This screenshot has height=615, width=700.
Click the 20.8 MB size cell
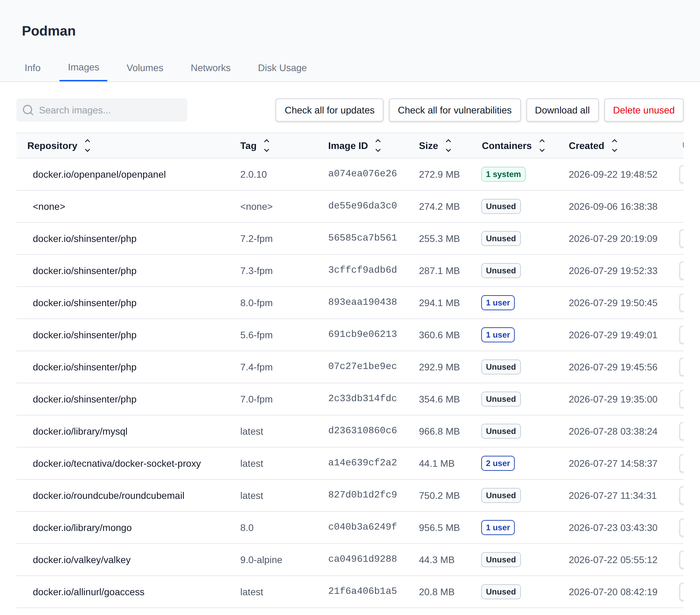pos(436,592)
